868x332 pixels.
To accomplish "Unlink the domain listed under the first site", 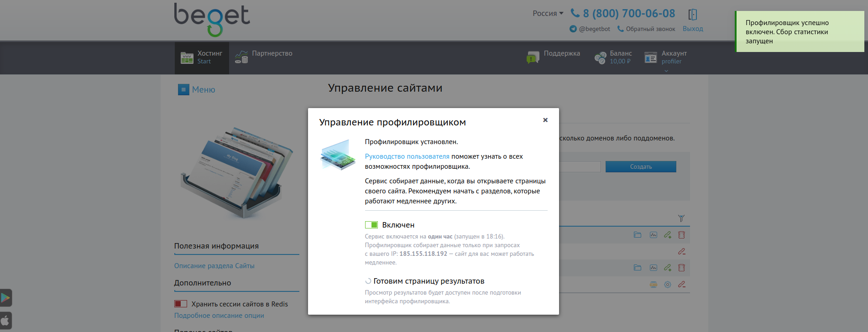I will coord(681,251).
